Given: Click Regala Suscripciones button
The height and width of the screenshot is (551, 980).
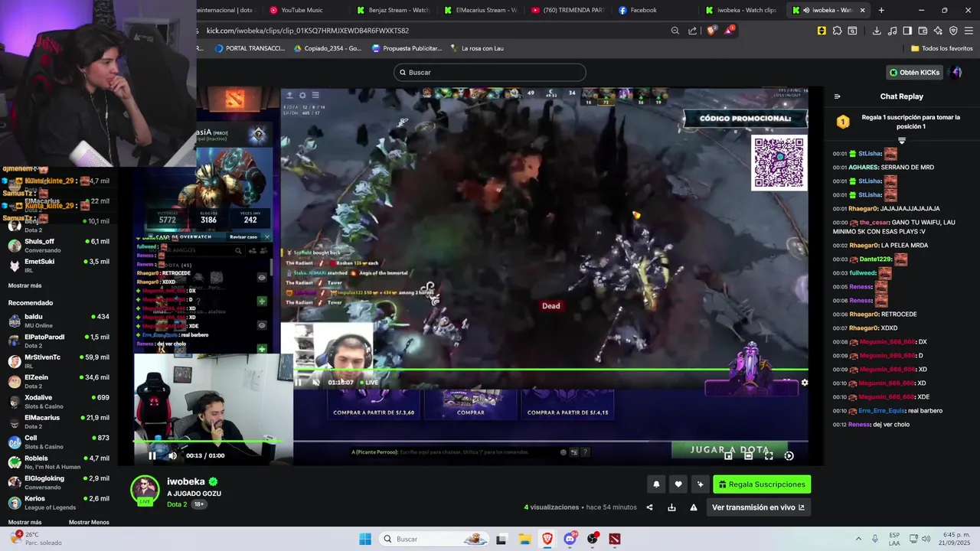Looking at the screenshot, I should 762,484.
